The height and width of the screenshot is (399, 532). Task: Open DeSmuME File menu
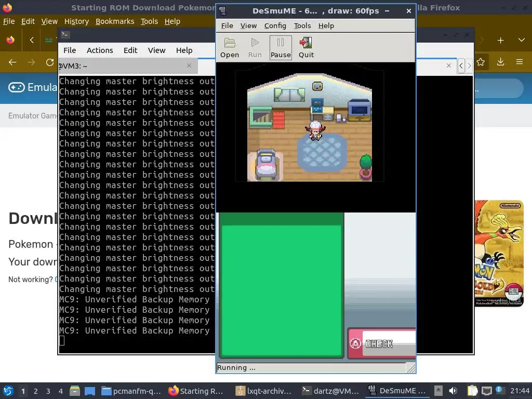(227, 26)
